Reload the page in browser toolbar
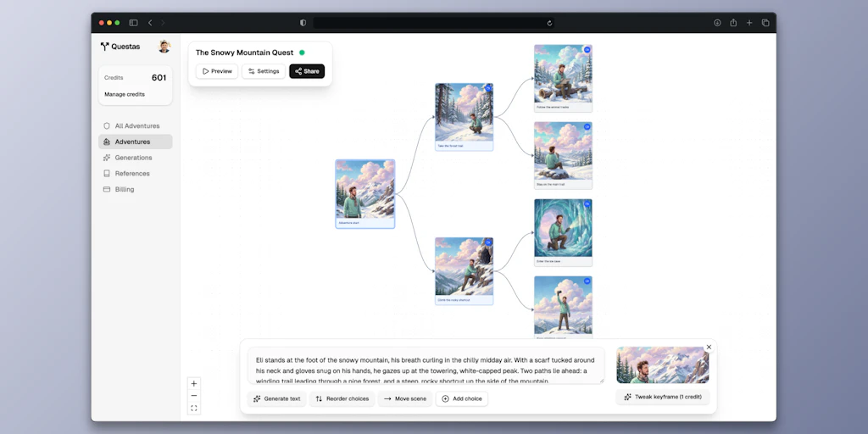The height and width of the screenshot is (434, 868). pyautogui.click(x=549, y=23)
